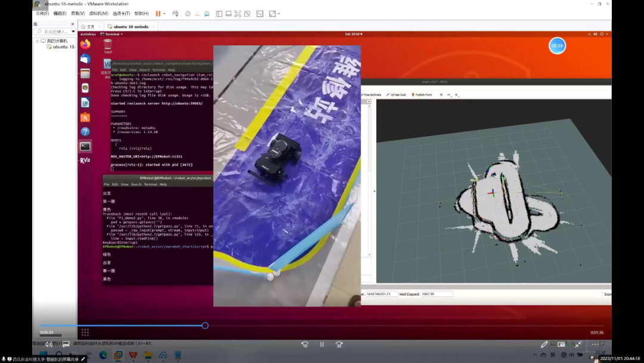Open the Trash icon on the desktop

tap(108, 44)
